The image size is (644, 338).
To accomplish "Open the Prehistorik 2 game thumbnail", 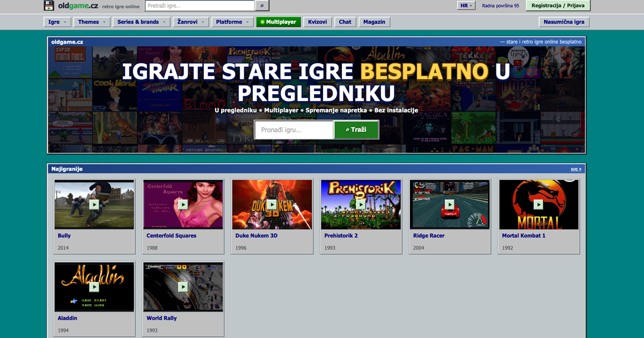I will tap(361, 204).
